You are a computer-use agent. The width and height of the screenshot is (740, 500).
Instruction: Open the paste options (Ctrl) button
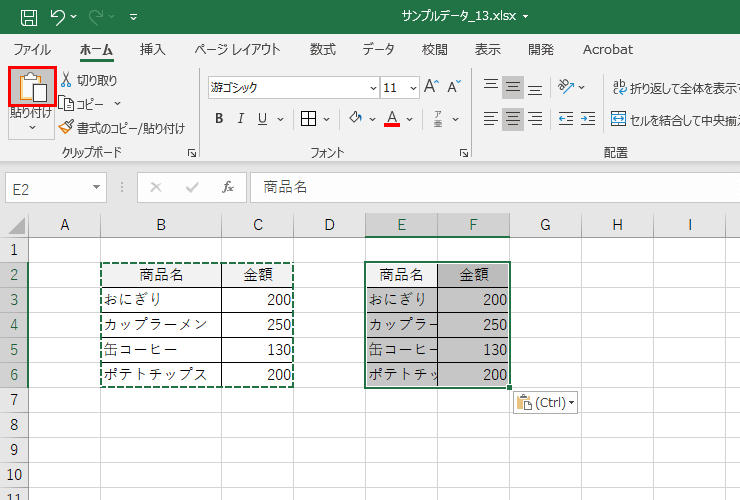click(x=545, y=403)
